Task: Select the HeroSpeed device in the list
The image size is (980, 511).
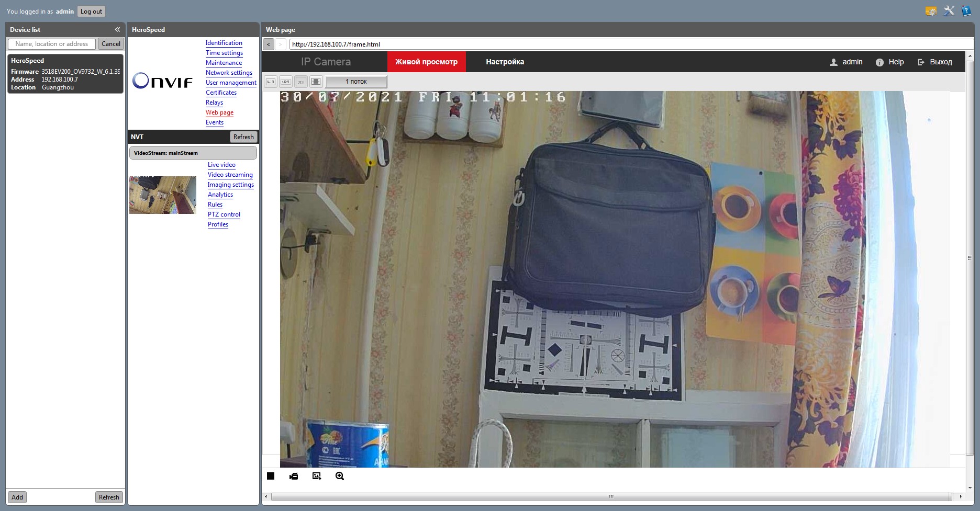Action: [x=65, y=74]
